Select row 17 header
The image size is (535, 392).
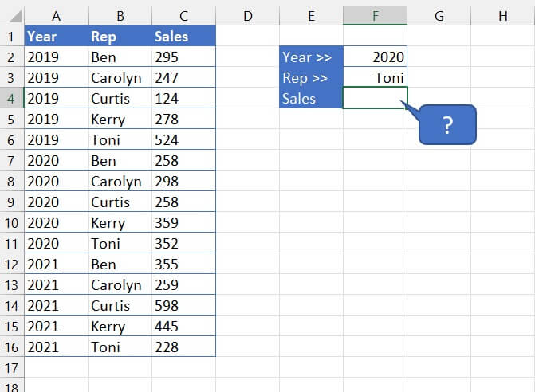click(12, 368)
